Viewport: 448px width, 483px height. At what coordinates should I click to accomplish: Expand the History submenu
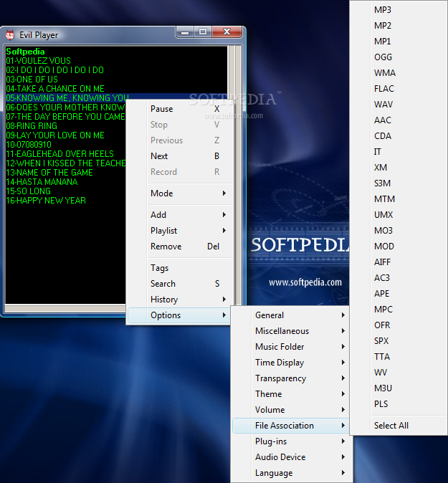[x=180, y=300]
